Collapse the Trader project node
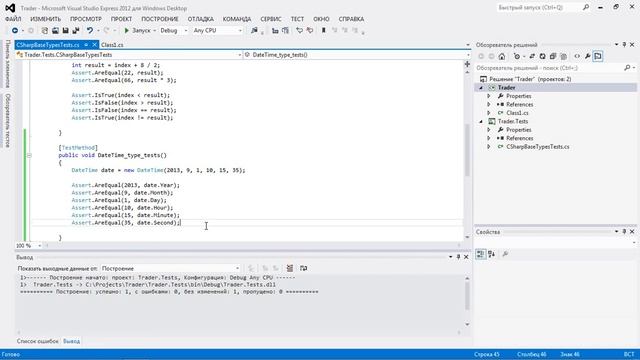Screen dimensions: 640x360 (481, 88)
